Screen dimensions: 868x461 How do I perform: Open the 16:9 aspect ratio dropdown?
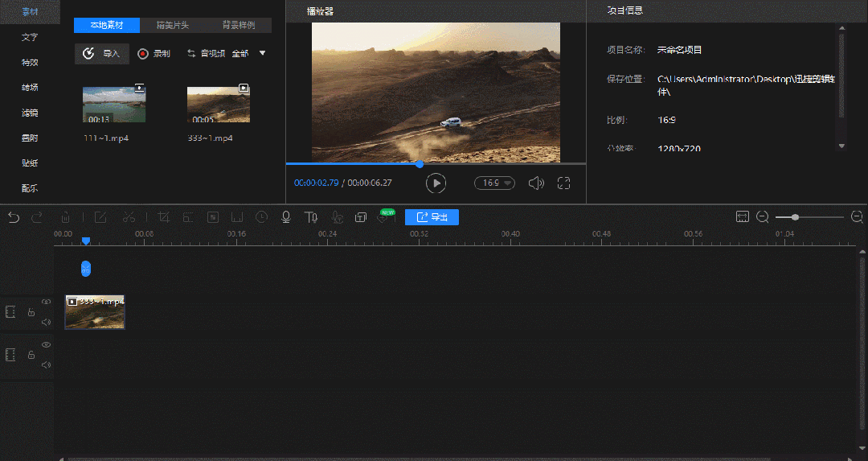(x=494, y=183)
